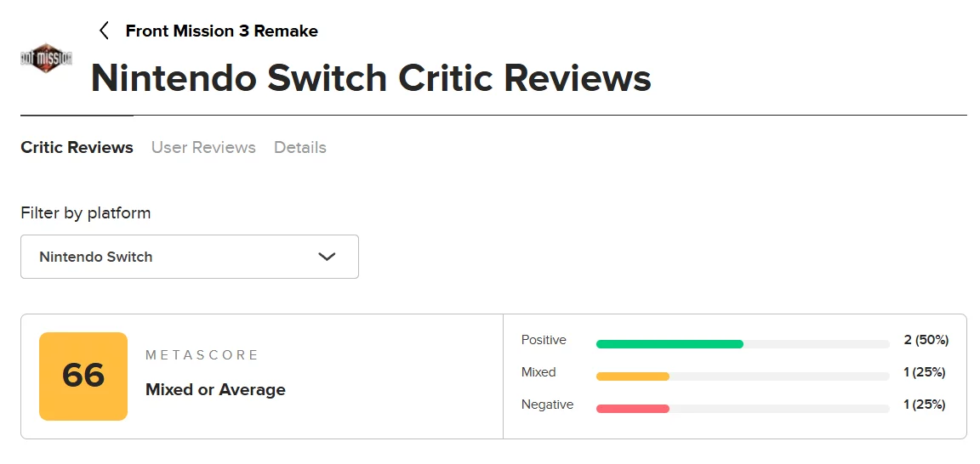Screen dimensions: 980x464
Task: Click the Negative 1 (25%) count
Action: pos(926,405)
